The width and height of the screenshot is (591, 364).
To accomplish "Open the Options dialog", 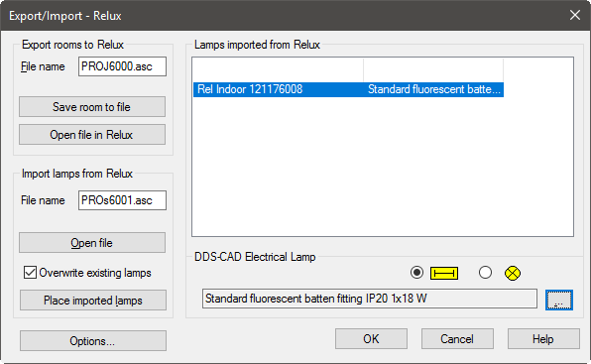I will coord(93,340).
